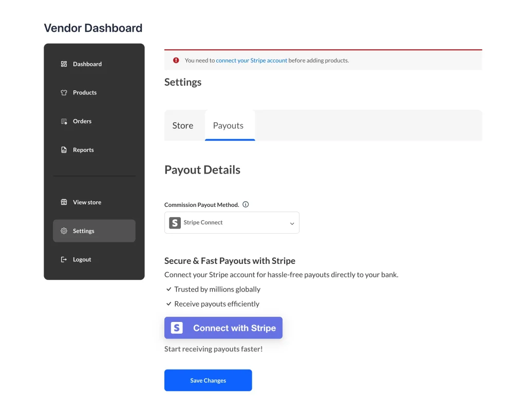Click the Commission Payout Method label
This screenshot has width=526, height=420.
(x=201, y=205)
